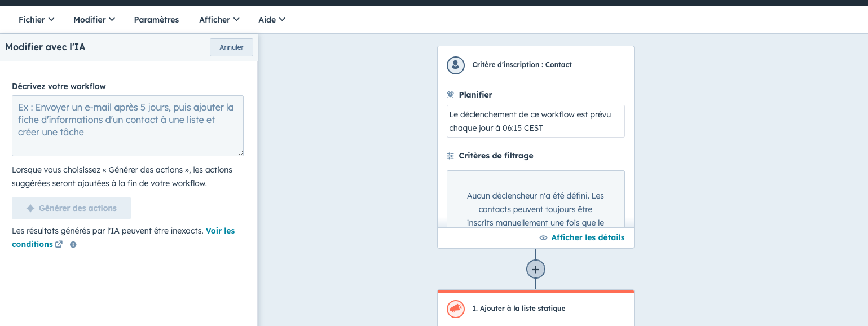The height and width of the screenshot is (326, 868).
Task: Select the Ajouter à la liste statique action
Action: pyautogui.click(x=536, y=308)
